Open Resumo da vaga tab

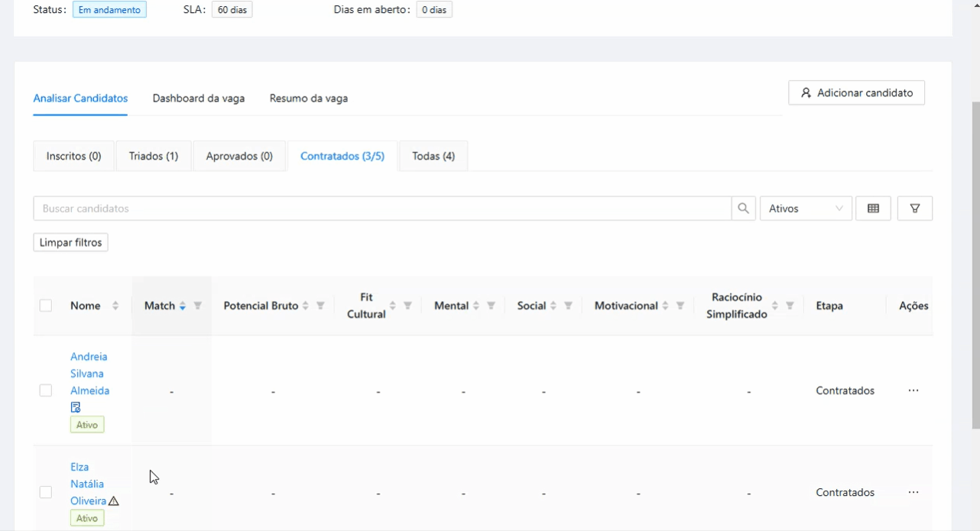point(309,99)
